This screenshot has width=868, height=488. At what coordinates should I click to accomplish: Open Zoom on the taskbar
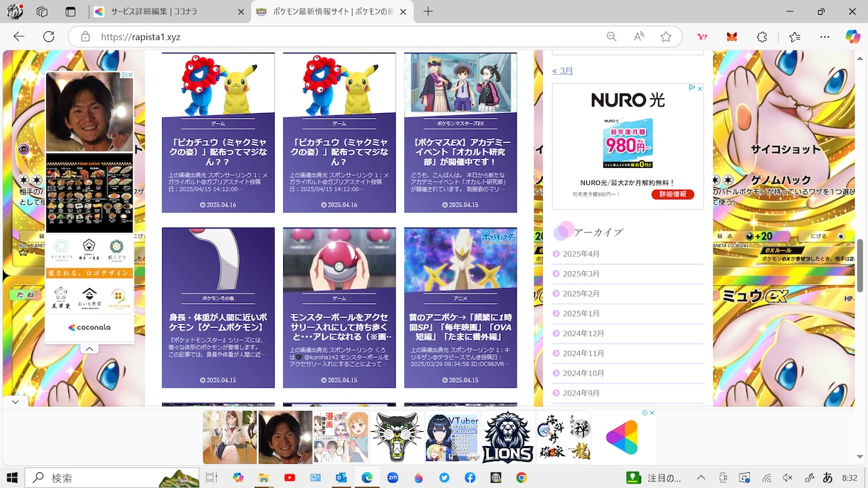[x=393, y=477]
